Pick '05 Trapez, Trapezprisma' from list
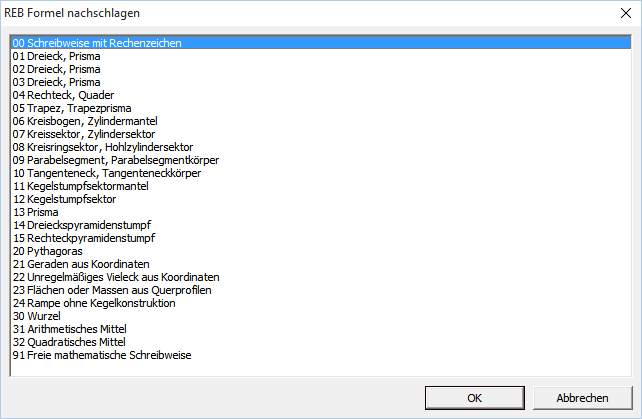This screenshot has width=642, height=419. [321, 108]
